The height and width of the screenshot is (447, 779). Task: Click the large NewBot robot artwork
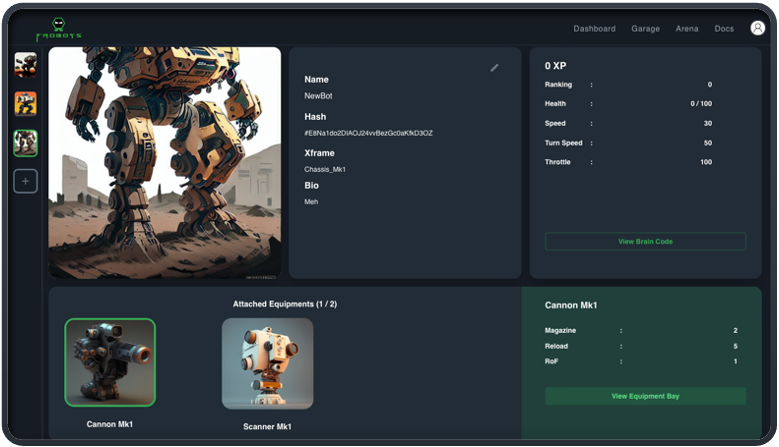165,163
